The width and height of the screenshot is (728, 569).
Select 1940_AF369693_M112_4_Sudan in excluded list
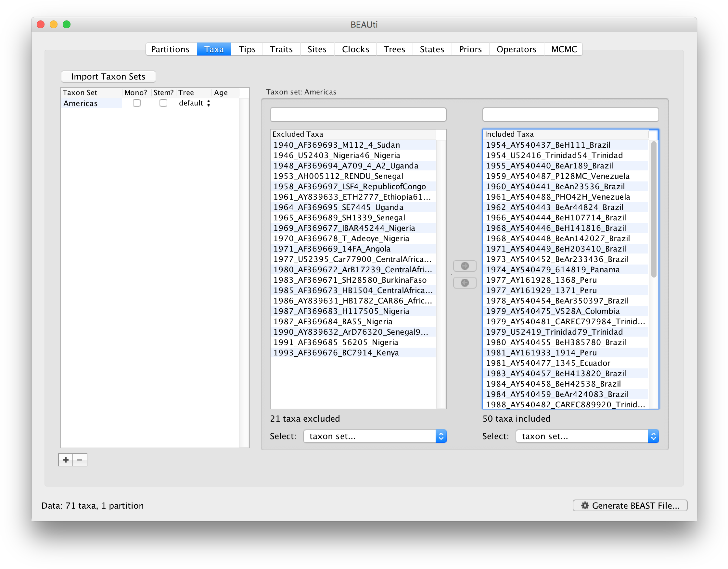point(337,145)
